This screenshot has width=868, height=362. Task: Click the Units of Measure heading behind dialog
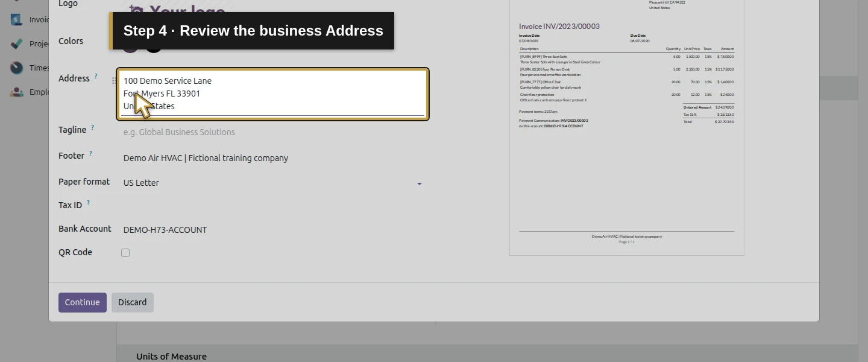click(172, 357)
